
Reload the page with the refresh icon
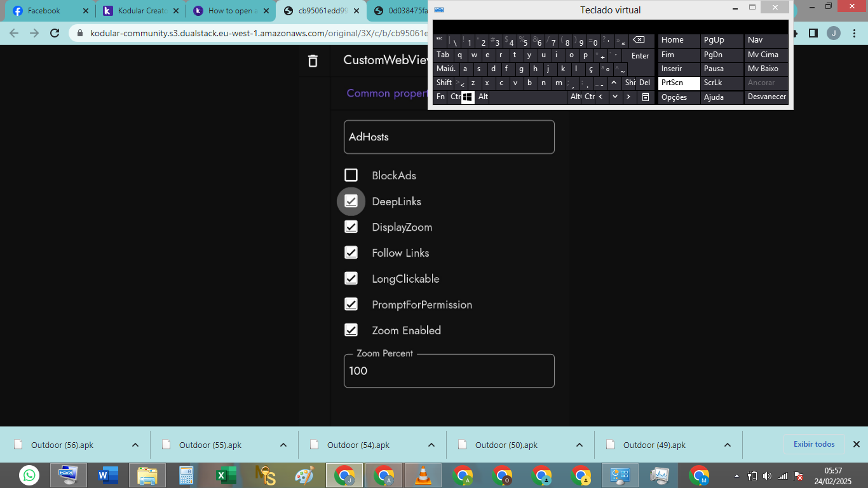point(55,33)
